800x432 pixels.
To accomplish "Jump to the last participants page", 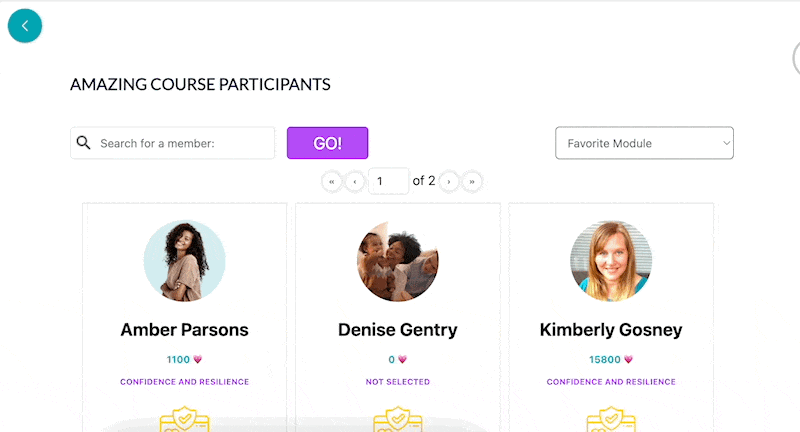I will point(472,181).
